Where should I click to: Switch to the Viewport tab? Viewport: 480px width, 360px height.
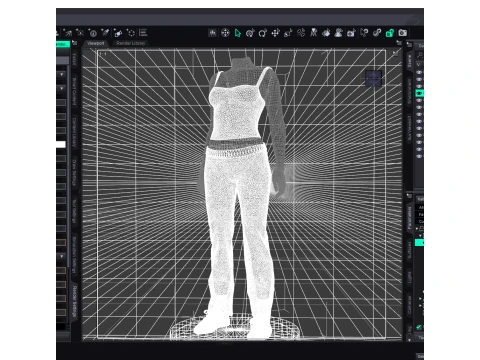tap(96, 43)
